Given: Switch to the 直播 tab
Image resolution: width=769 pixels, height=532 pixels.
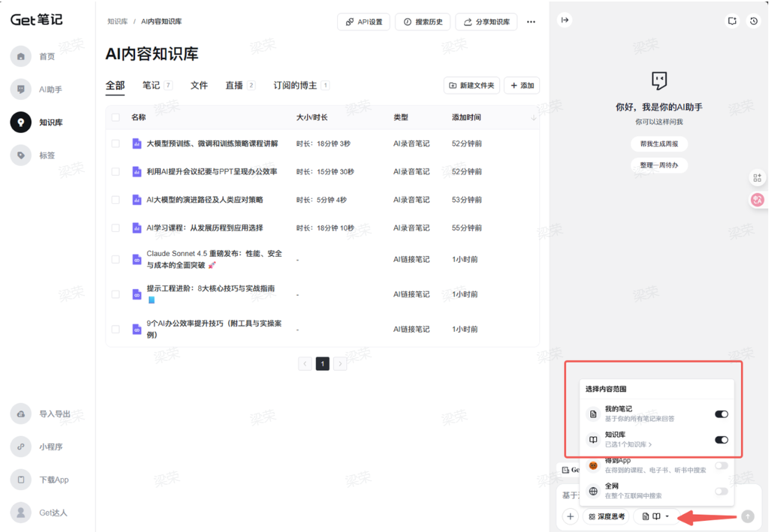Looking at the screenshot, I should click(x=234, y=86).
